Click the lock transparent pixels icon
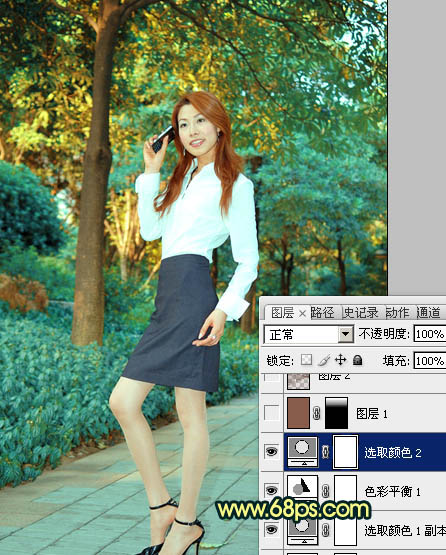This screenshot has height=555, width=446. 306,360
